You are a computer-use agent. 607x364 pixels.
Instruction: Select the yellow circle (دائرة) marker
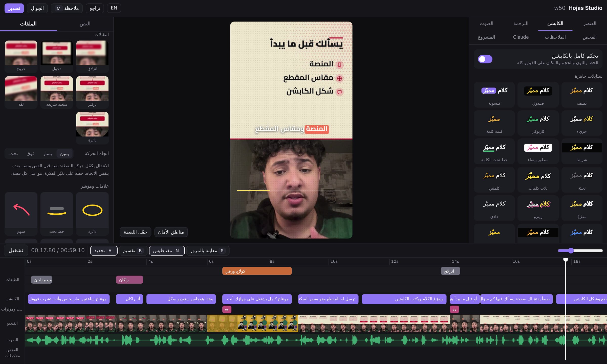coord(92,214)
